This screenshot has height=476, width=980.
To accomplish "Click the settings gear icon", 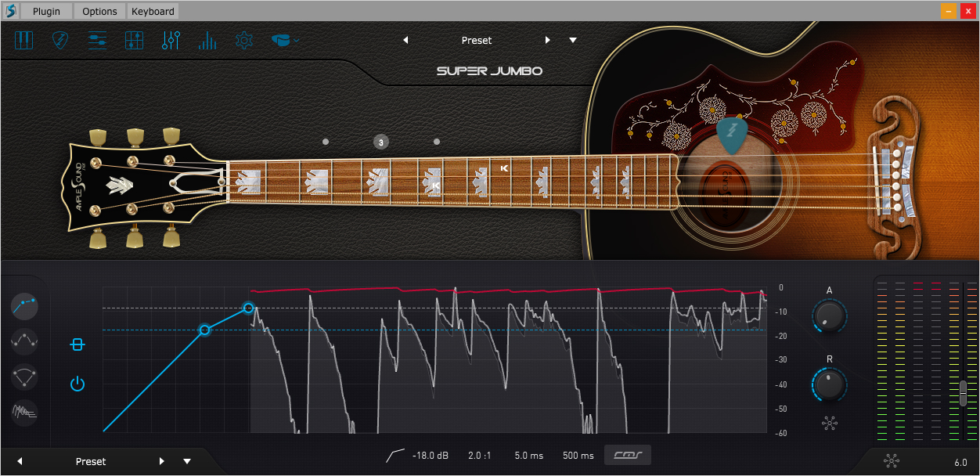I will click(244, 41).
